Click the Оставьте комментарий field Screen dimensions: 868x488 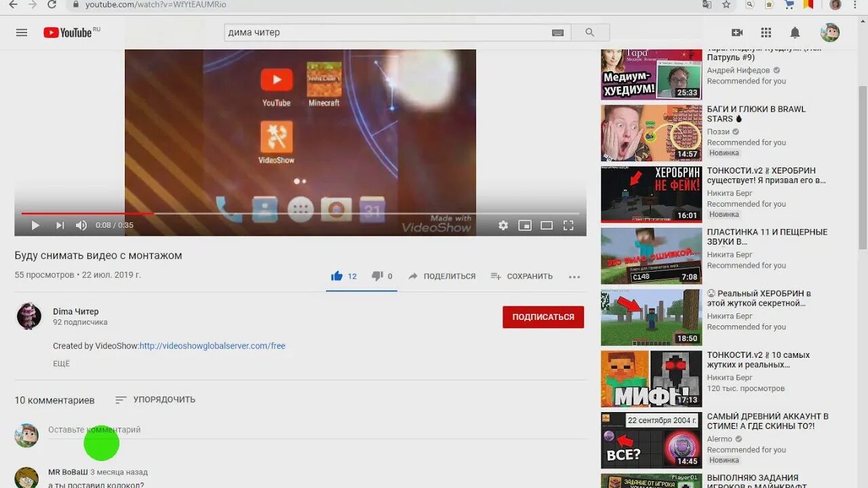tap(317, 430)
